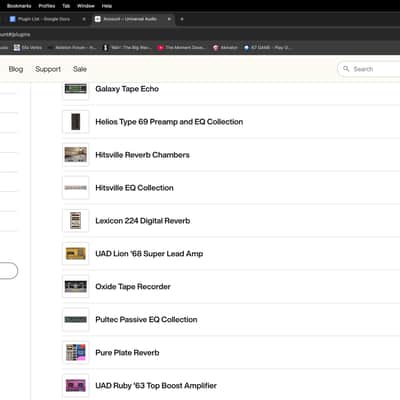Open the Window menu
Viewport: 400px width, 400px height.
[x=86, y=6]
